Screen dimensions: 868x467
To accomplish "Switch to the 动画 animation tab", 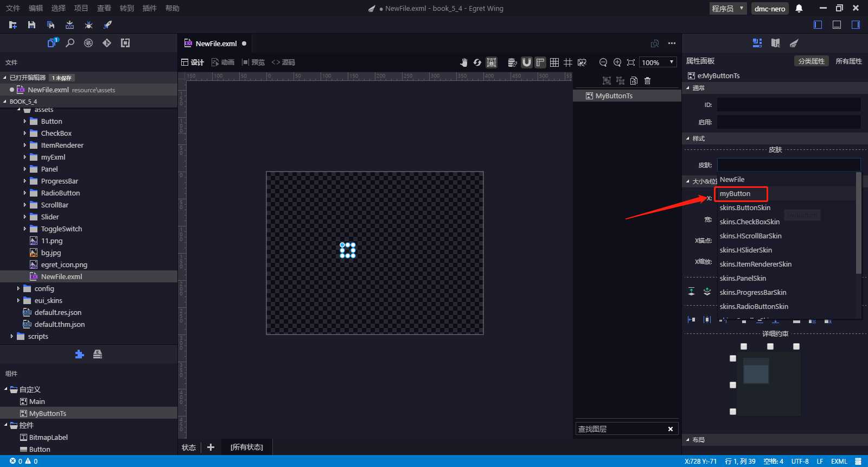I will (x=223, y=62).
